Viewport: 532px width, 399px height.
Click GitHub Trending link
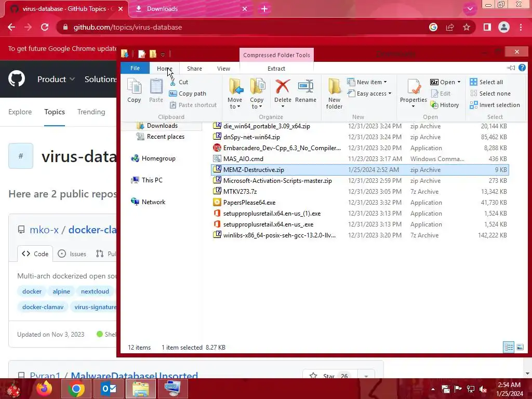click(91, 112)
